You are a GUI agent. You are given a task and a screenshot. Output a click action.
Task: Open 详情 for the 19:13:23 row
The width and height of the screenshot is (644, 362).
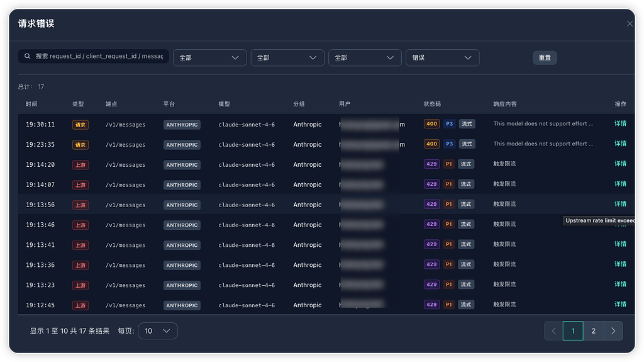point(620,285)
